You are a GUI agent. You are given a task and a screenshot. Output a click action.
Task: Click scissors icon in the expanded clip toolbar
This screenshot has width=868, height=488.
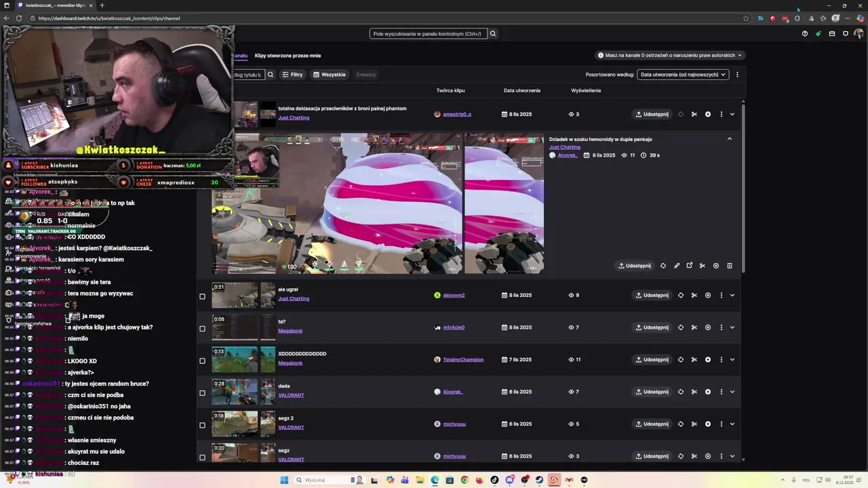click(x=702, y=266)
